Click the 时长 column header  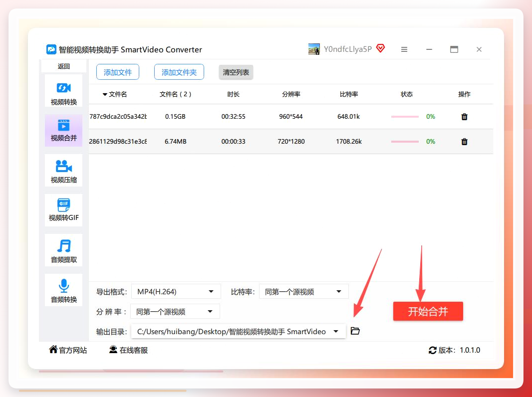pyautogui.click(x=234, y=94)
